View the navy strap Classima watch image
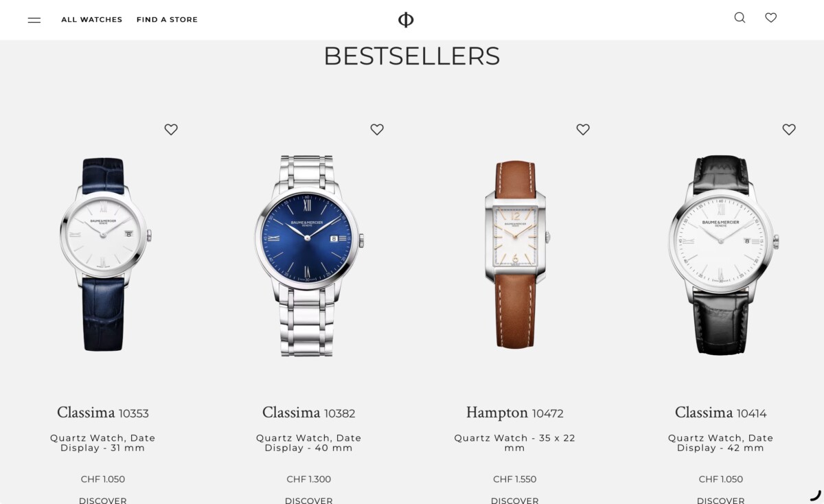Viewport: 824px width, 504px height. tap(104, 254)
